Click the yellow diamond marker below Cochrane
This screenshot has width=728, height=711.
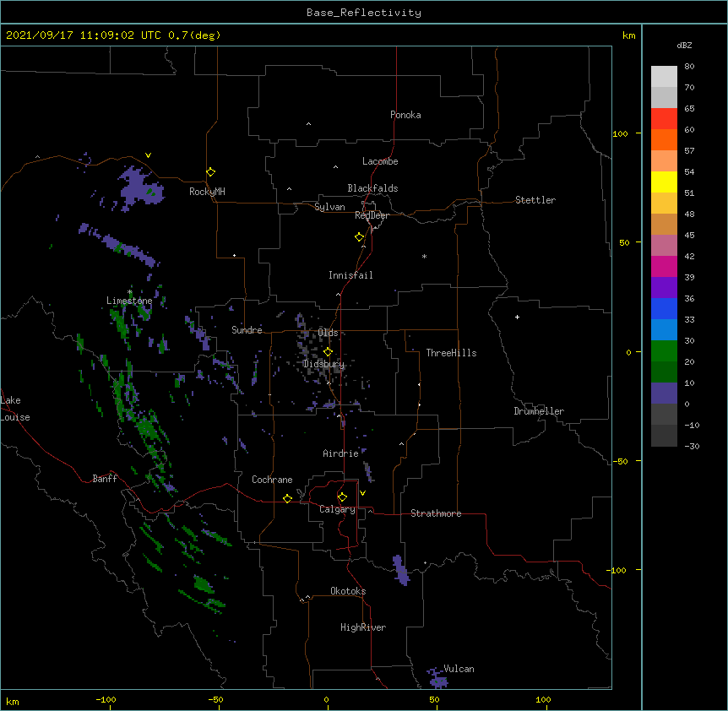287,498
